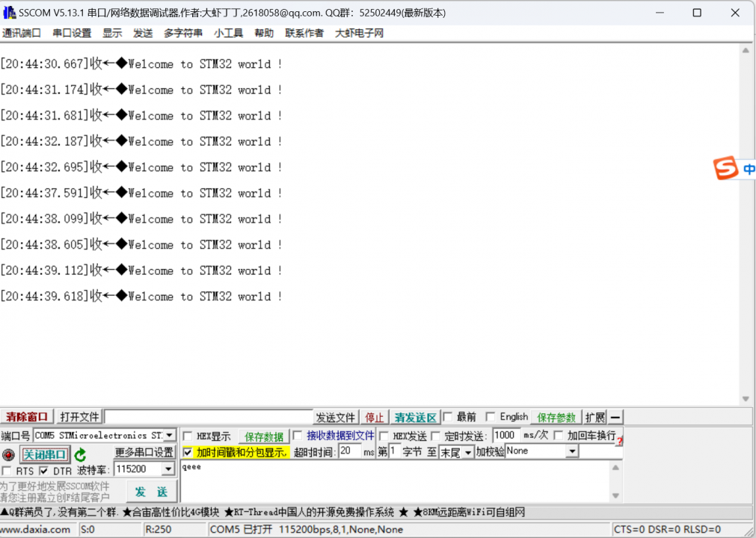Image resolution: width=756 pixels, height=538 pixels.
Task: Disable 加时间戳和分包显示 option
Action: (x=187, y=454)
